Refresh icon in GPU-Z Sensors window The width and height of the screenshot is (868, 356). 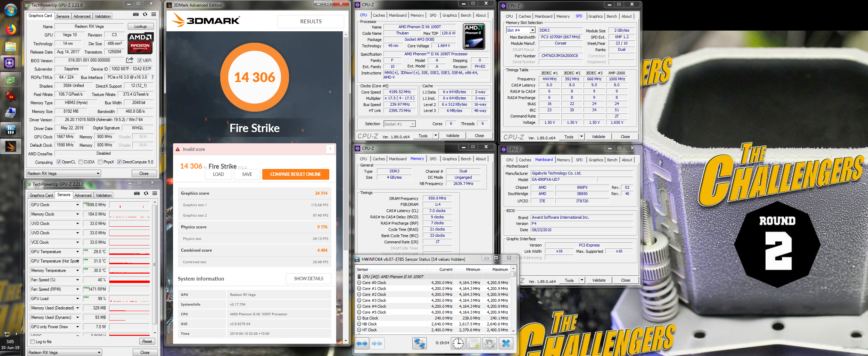146,193
